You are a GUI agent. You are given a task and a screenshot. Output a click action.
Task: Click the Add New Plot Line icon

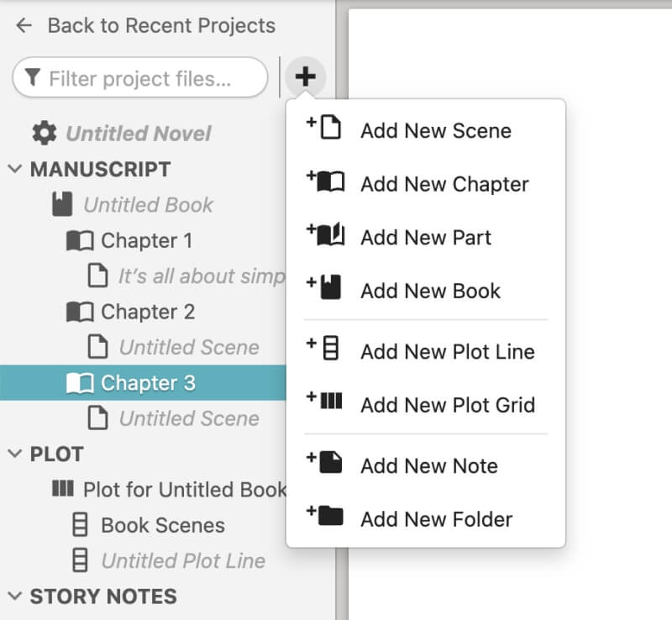[323, 348]
